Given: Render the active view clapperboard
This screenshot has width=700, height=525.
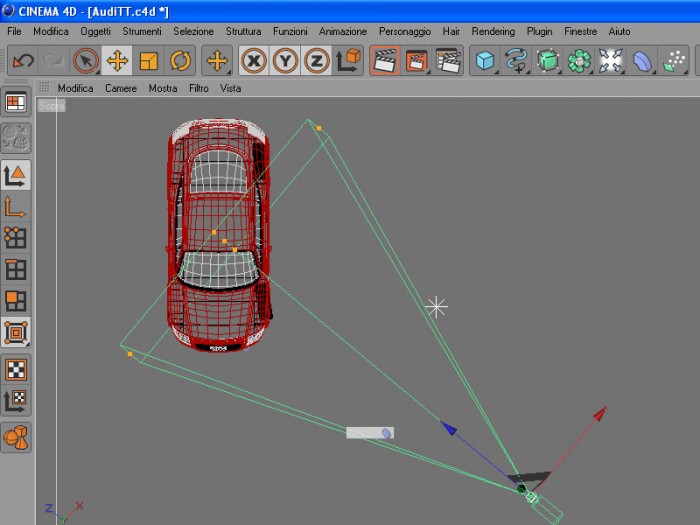Looking at the screenshot, I should pos(385,60).
